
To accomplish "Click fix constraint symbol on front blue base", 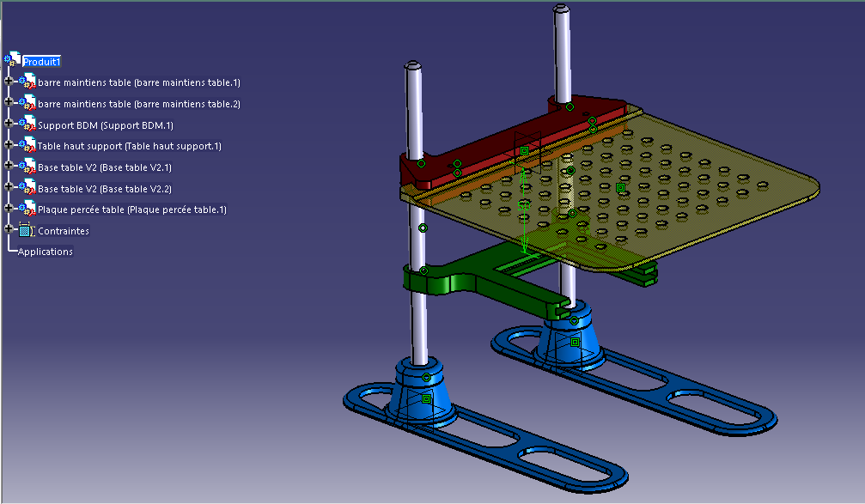I will pyautogui.click(x=426, y=398).
